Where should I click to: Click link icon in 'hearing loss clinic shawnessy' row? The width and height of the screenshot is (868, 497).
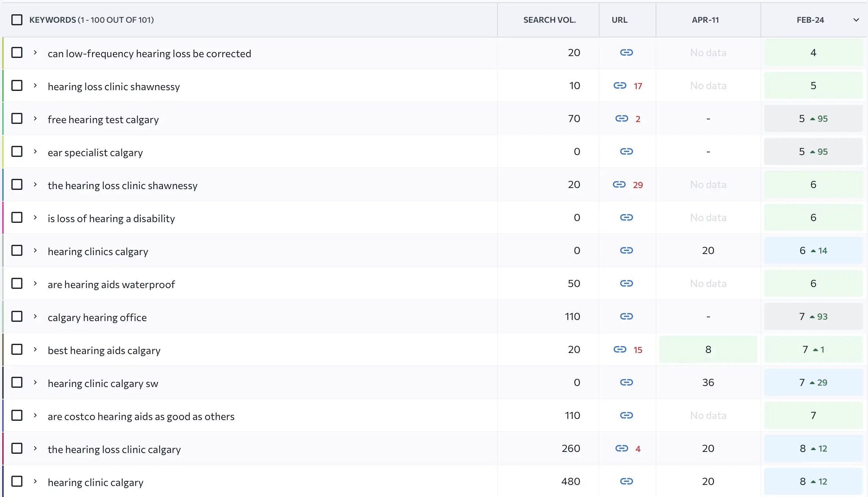(x=620, y=86)
